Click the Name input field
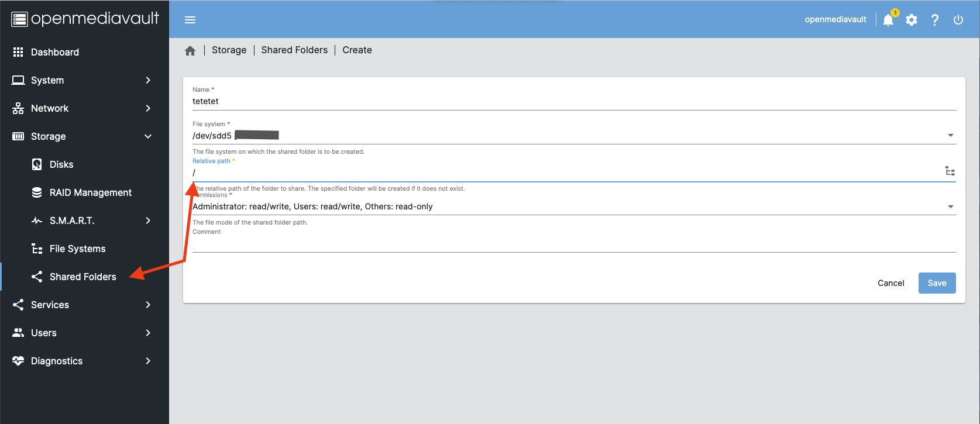The image size is (980, 424). click(574, 101)
